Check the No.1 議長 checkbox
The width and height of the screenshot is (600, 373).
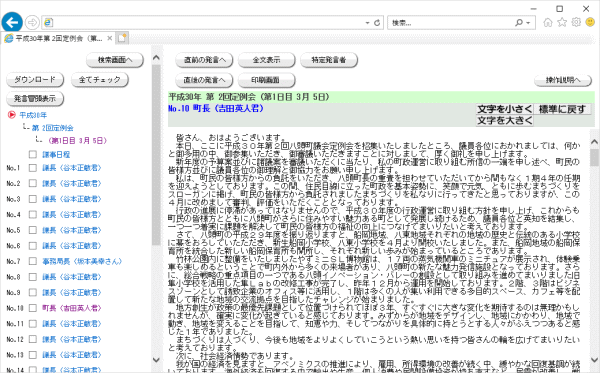(x=33, y=168)
